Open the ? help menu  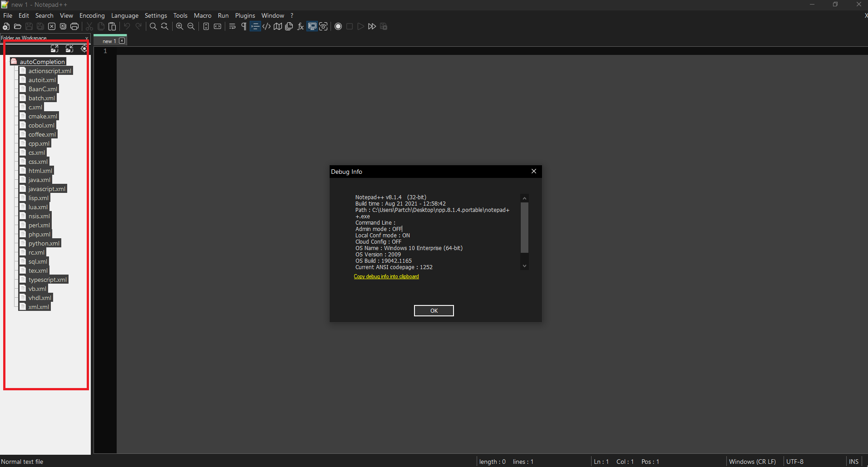(x=292, y=15)
